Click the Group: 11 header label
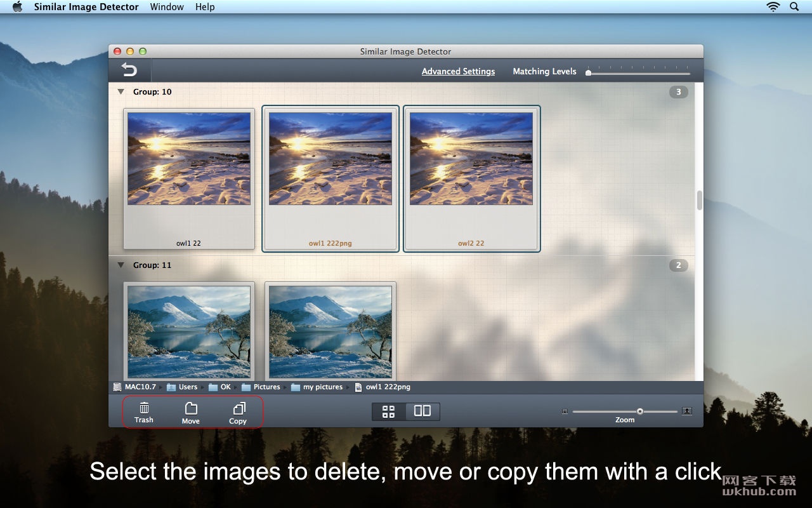This screenshot has width=812, height=508. 152,265
